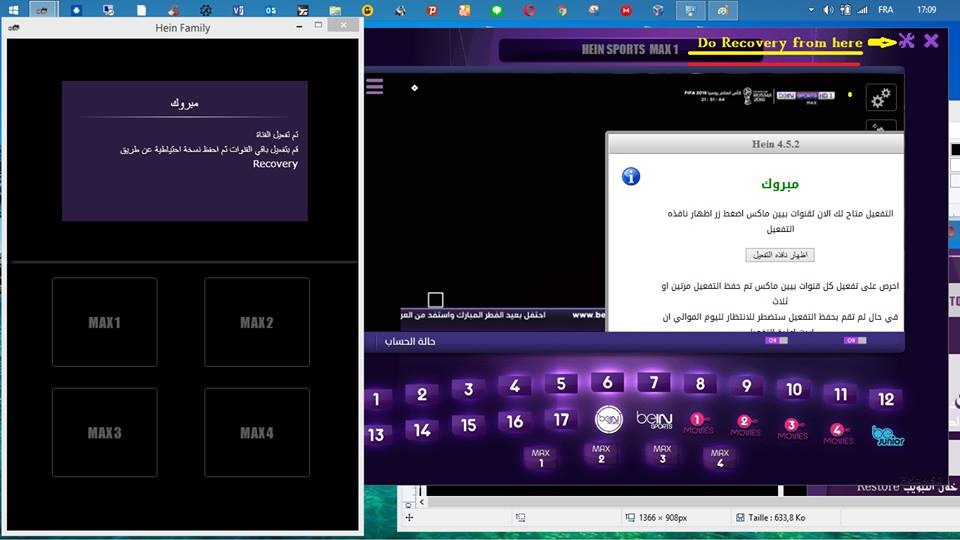Click the Taille : 633,8 Ko status entry

click(x=770, y=517)
